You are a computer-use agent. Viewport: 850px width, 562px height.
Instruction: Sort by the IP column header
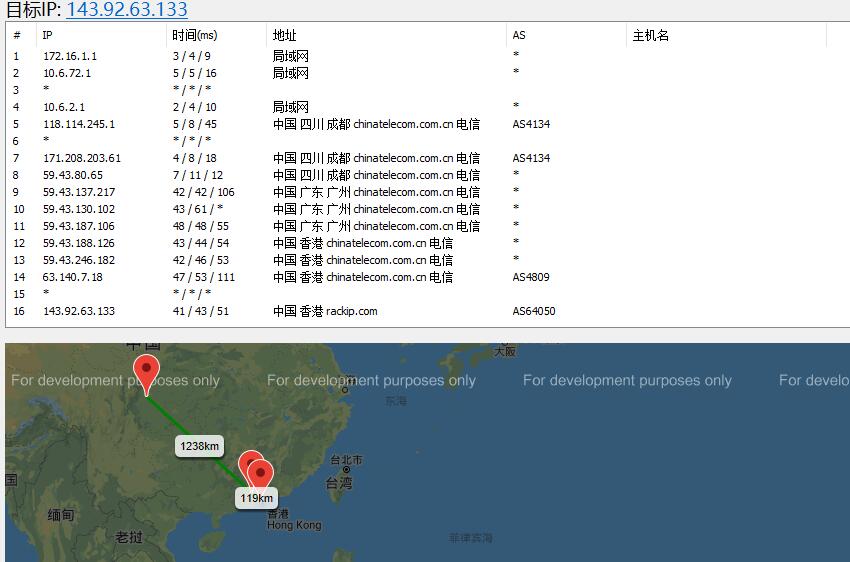point(101,35)
